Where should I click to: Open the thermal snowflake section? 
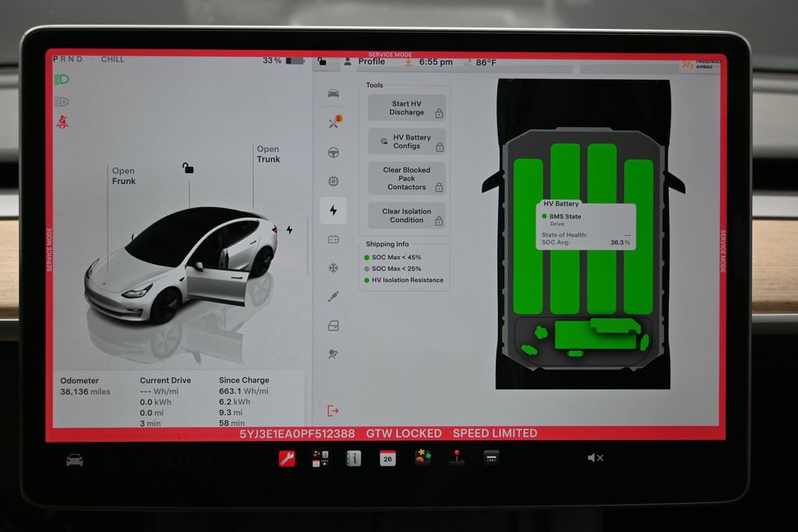334,268
